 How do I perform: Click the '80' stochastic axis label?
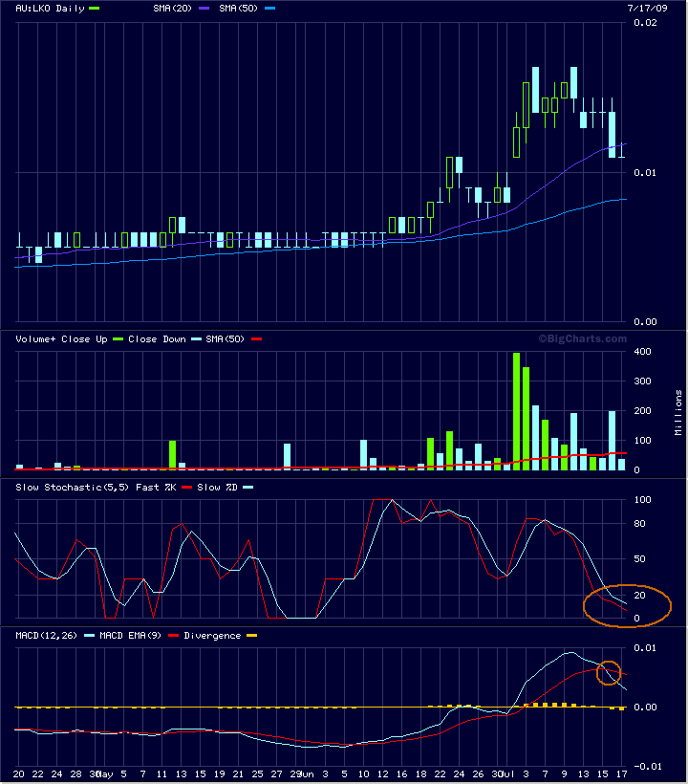click(x=639, y=524)
